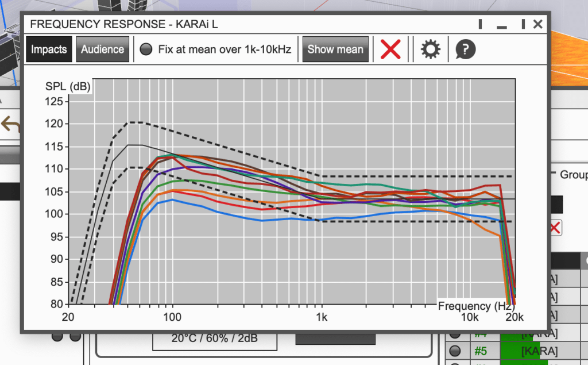Image resolution: width=588 pixels, height=365 pixels.
Task: Select the Impacts view button
Action: click(49, 49)
